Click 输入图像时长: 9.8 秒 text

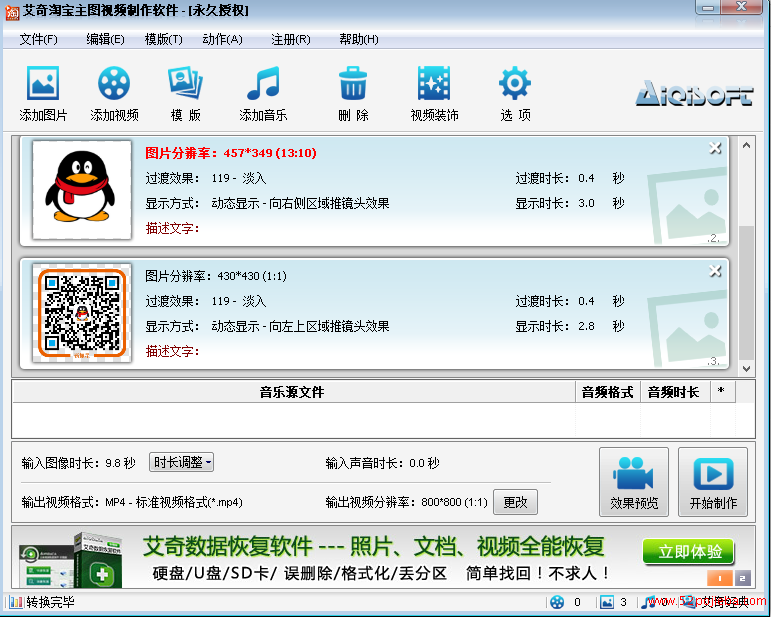(x=79, y=463)
